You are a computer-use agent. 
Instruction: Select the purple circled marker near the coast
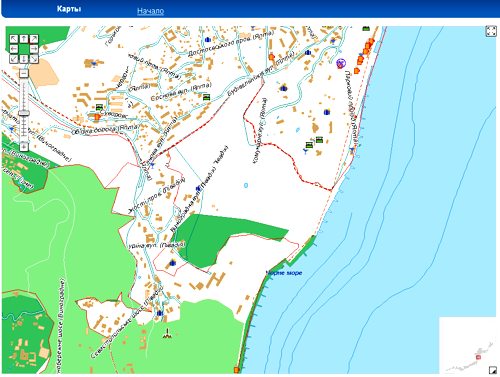[x=341, y=63]
